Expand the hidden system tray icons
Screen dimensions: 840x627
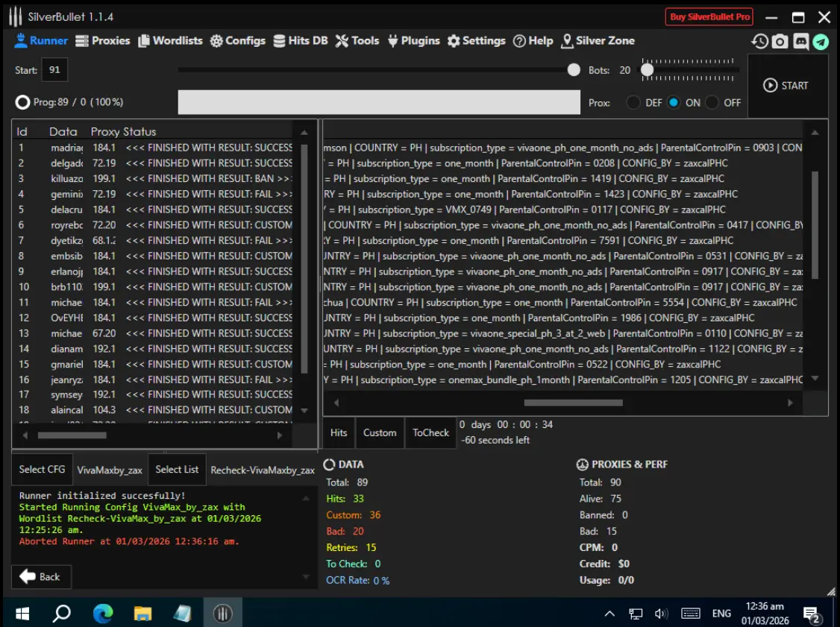[609, 614]
